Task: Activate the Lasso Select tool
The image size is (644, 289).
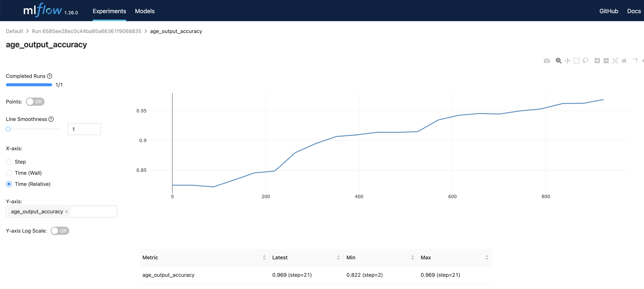Action: point(585,61)
